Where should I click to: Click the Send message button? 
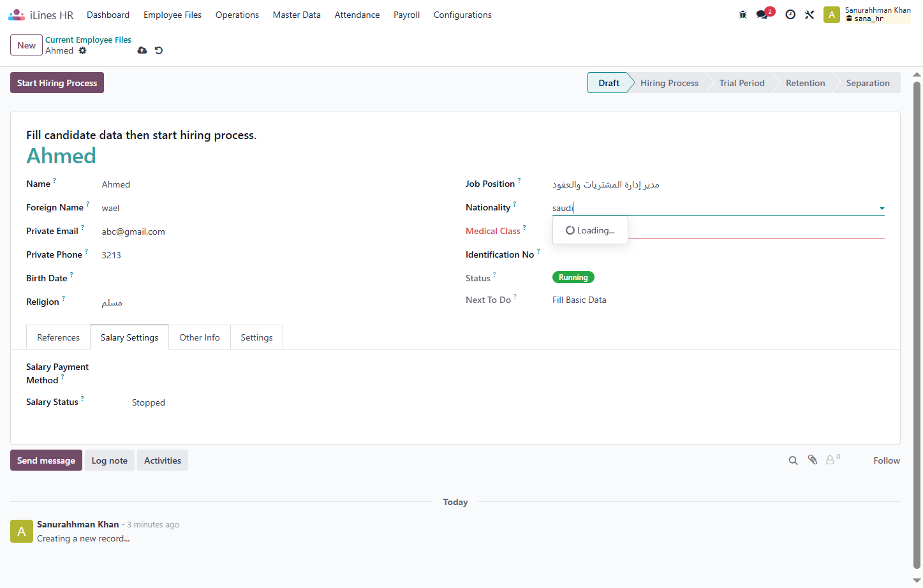[46, 460]
